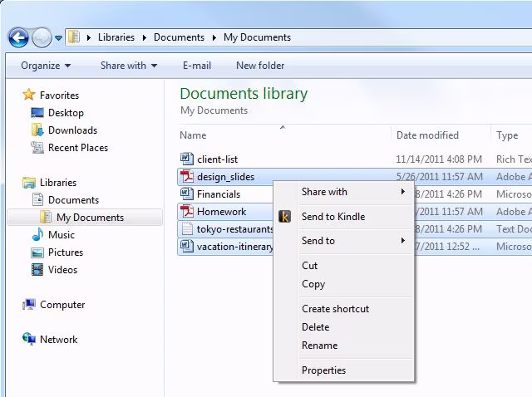Click the Favorites star icon
Screen dimensions: 532x397
(29, 95)
